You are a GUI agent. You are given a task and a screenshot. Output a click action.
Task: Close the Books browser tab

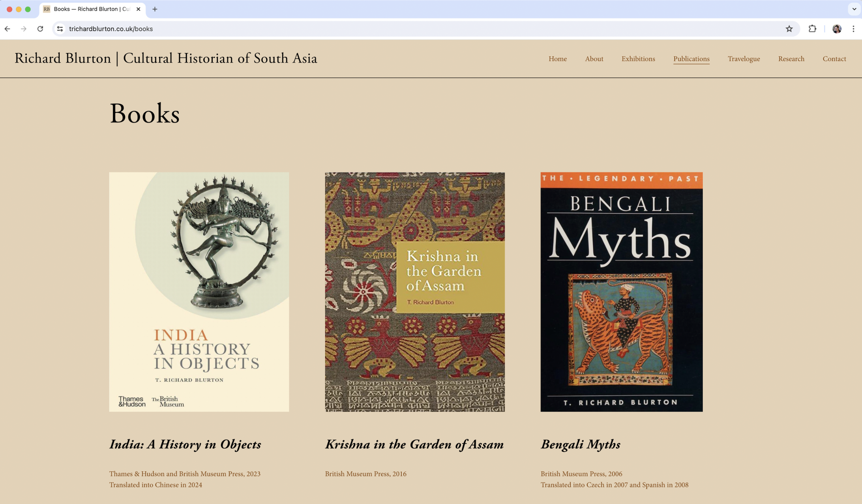[x=138, y=9]
